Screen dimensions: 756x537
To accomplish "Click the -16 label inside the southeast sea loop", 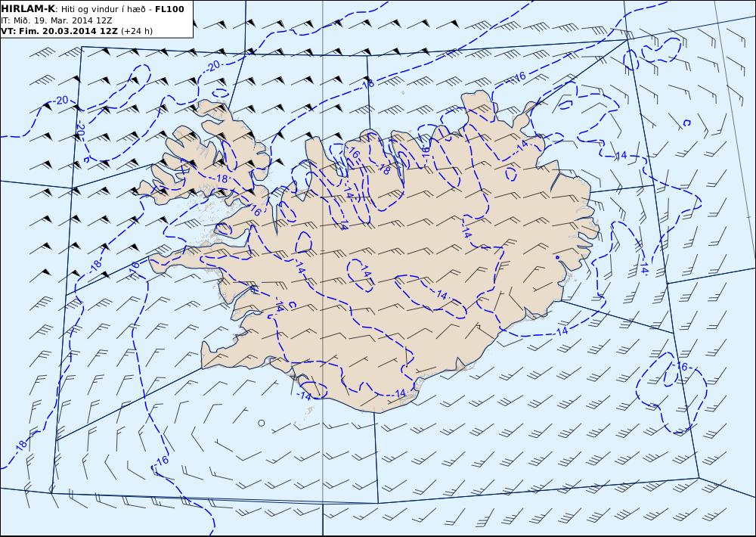I will click(x=680, y=367).
